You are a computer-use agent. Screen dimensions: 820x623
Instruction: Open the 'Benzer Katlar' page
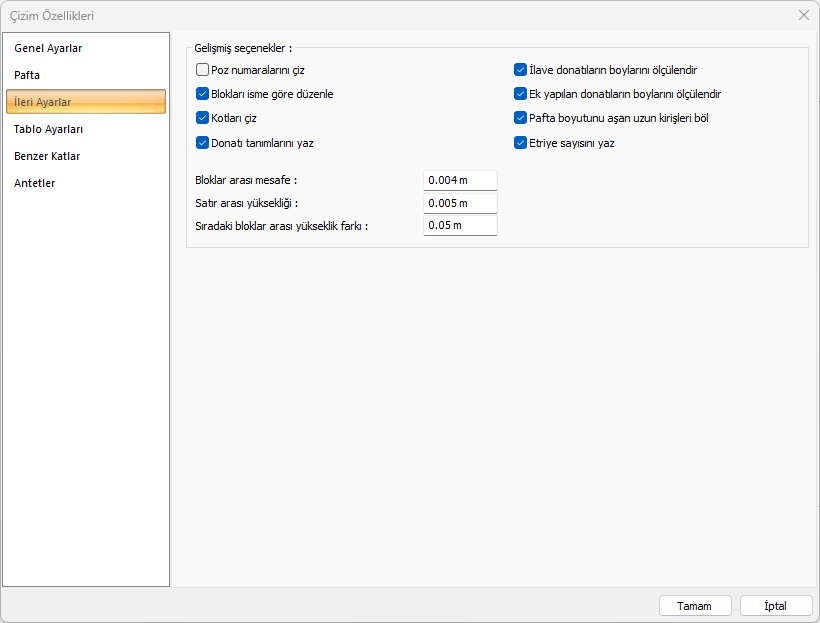coord(47,156)
